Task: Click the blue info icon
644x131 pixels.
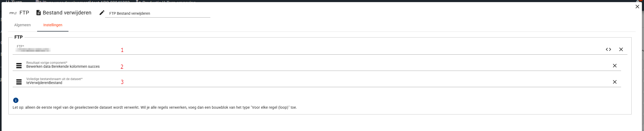Action: (x=16, y=100)
